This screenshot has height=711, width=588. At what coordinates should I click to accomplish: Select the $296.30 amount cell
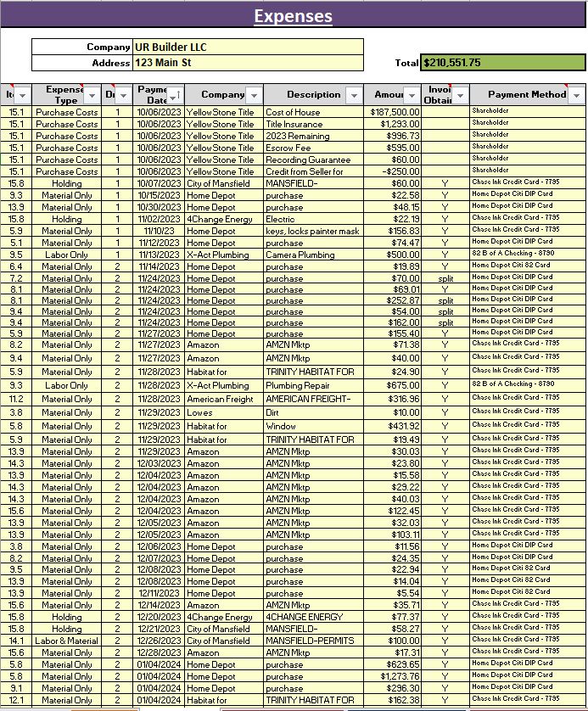393,688
